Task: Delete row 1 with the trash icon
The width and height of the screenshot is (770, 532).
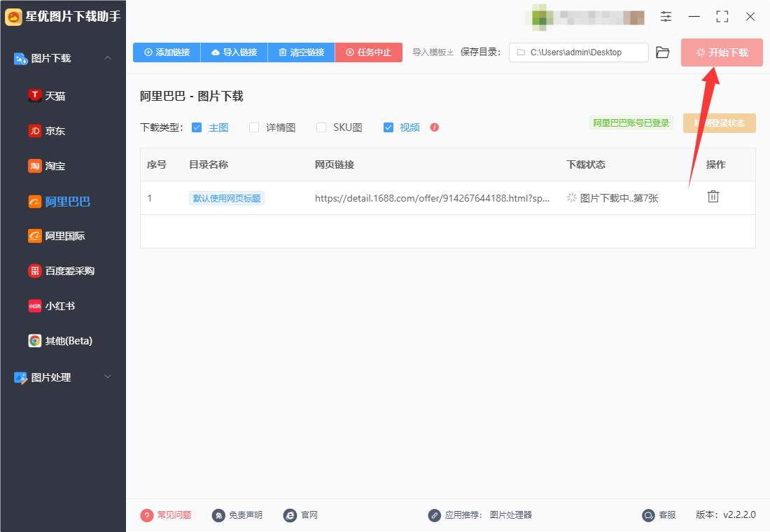Action: click(x=713, y=197)
